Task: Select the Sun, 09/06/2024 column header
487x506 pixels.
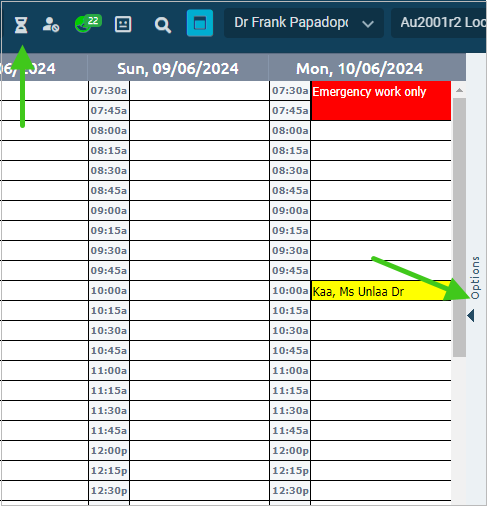Action: (178, 69)
